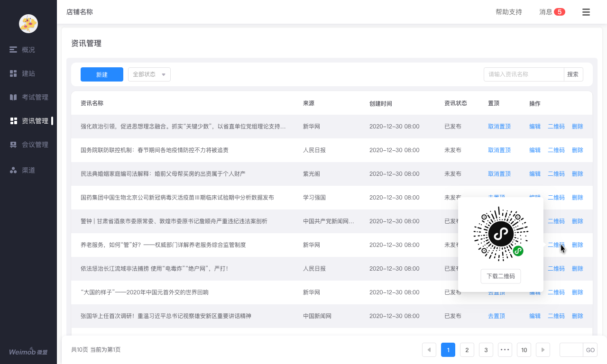Click 取消置顶 for the 人民日报 epidemic article

tap(499, 150)
